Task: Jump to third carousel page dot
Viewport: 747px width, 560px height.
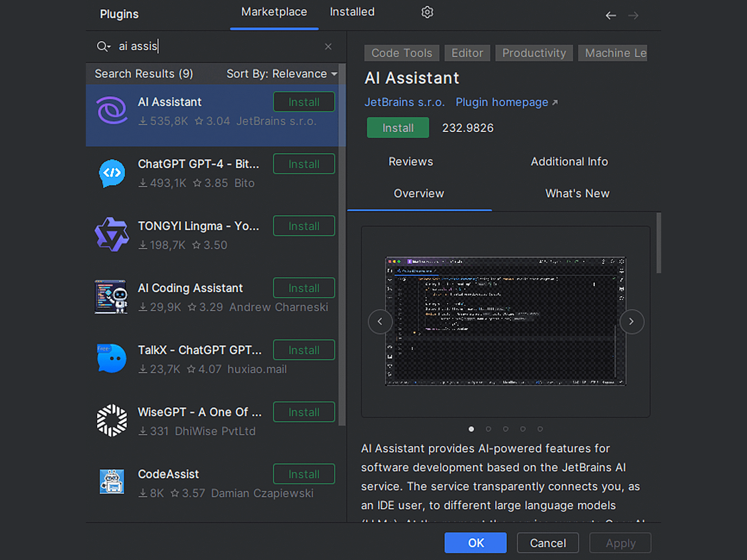Action: pyautogui.click(x=505, y=429)
